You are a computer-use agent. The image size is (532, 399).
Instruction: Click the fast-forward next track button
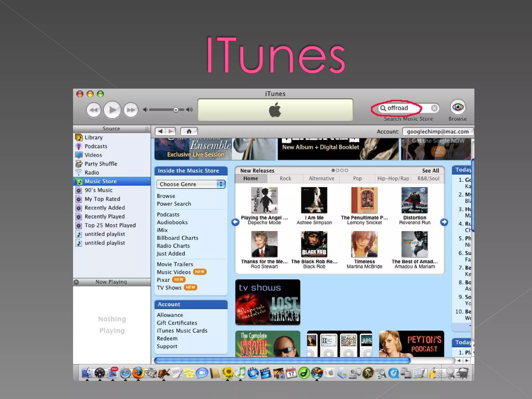tap(131, 110)
